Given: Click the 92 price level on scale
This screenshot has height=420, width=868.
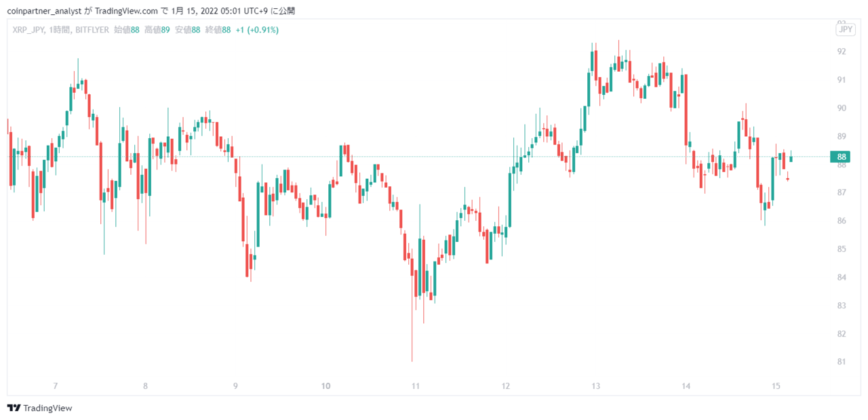Looking at the screenshot, I should (x=841, y=51).
